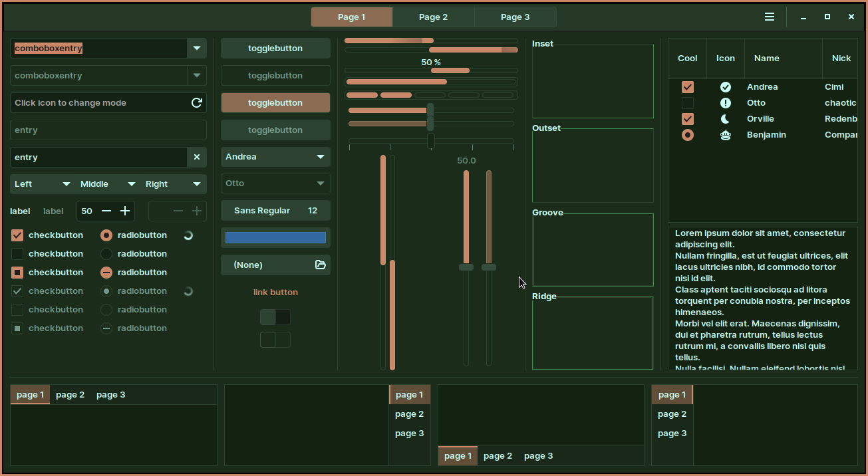This screenshot has width=868, height=476.
Task: Click the refresh icon in the mode entry
Action: (x=197, y=102)
